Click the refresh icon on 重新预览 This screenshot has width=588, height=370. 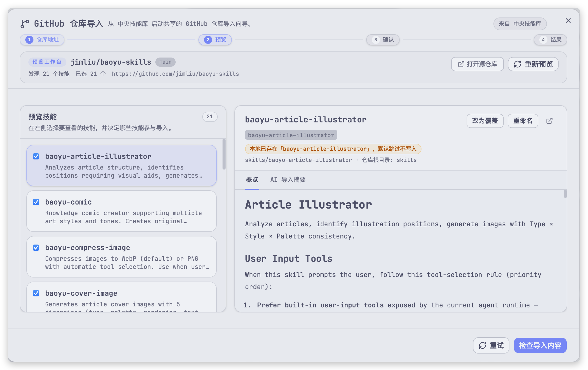(x=517, y=64)
